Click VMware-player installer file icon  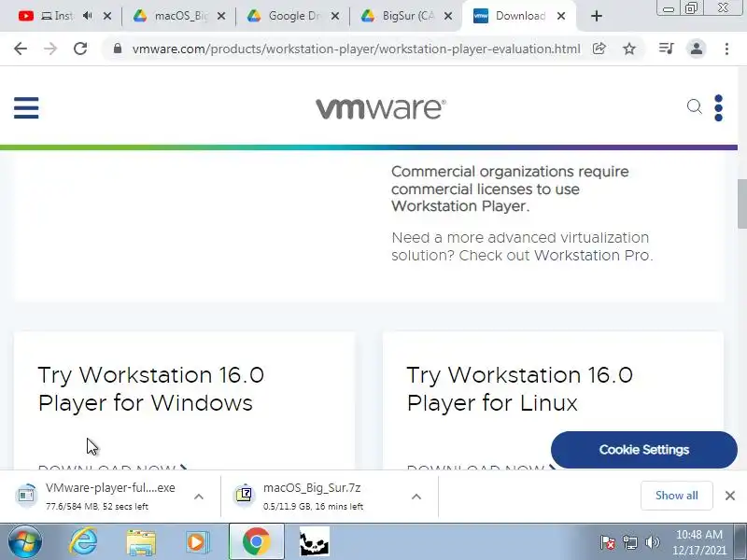click(26, 496)
